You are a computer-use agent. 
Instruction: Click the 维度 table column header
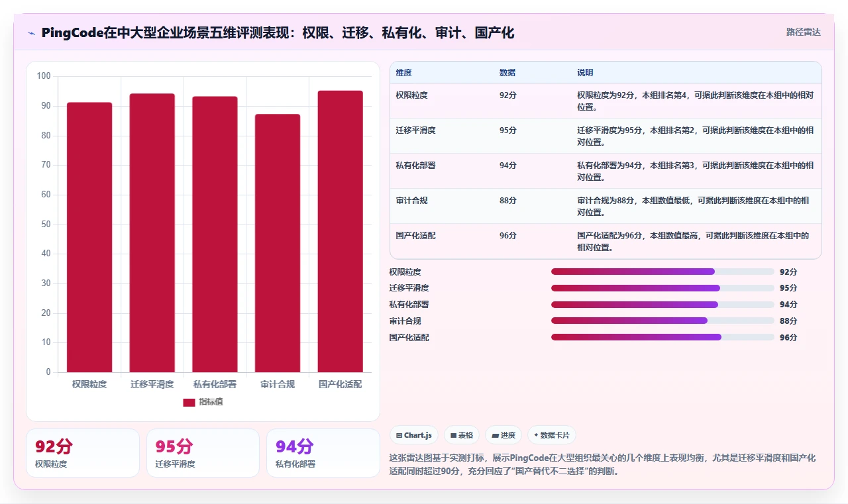coord(403,72)
